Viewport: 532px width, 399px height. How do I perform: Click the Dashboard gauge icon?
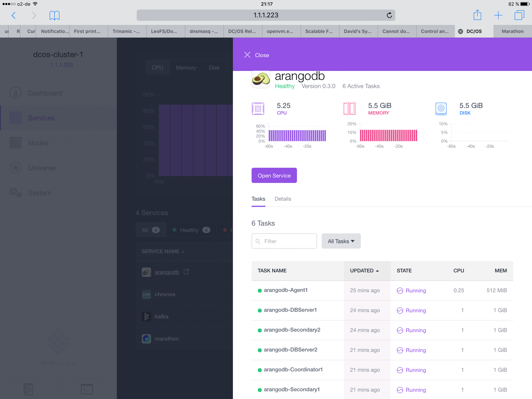click(x=16, y=93)
